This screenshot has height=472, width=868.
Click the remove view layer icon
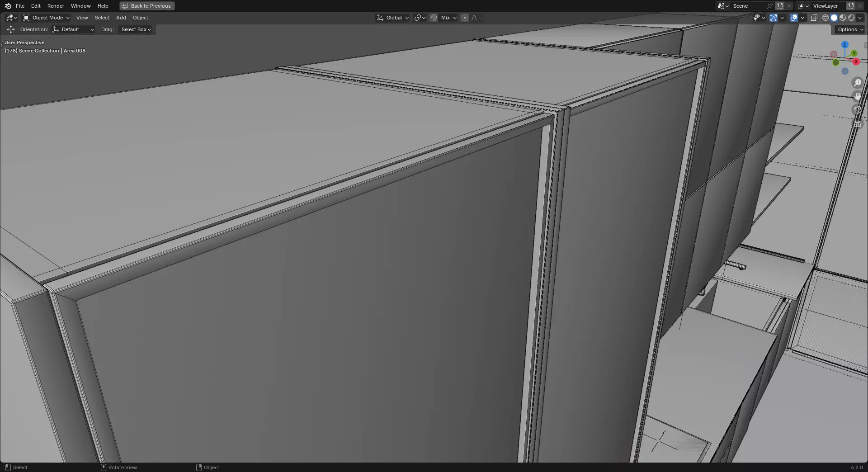[x=860, y=6]
